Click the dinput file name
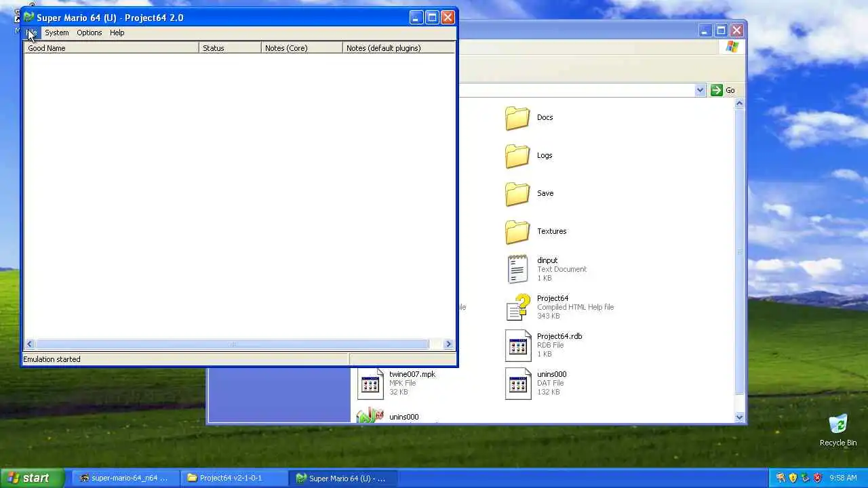 coord(547,260)
